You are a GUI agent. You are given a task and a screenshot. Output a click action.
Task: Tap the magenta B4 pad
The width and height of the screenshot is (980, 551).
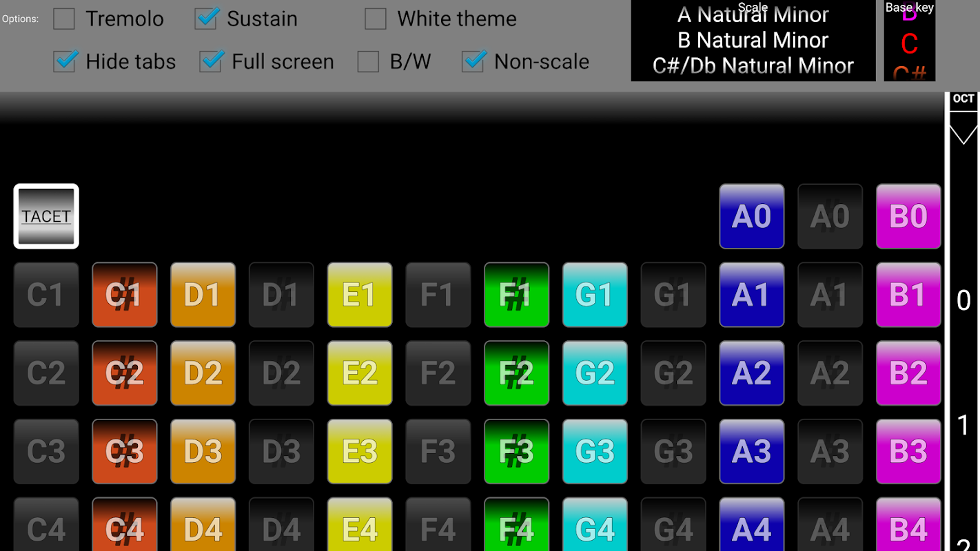[908, 525]
